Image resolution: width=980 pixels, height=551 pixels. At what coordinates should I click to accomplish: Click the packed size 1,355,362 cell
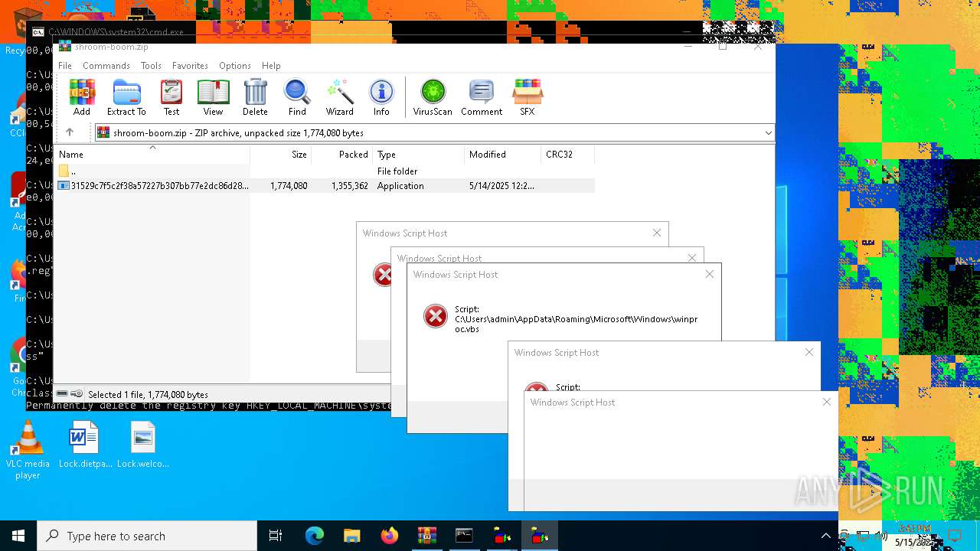coord(350,186)
